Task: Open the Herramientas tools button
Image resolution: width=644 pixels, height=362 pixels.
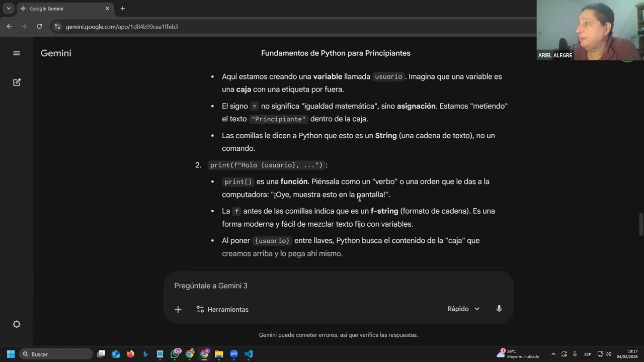Action: click(222, 309)
